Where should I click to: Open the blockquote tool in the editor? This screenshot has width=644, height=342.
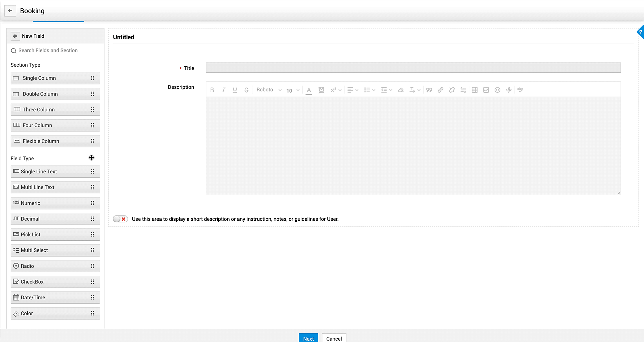(x=429, y=90)
